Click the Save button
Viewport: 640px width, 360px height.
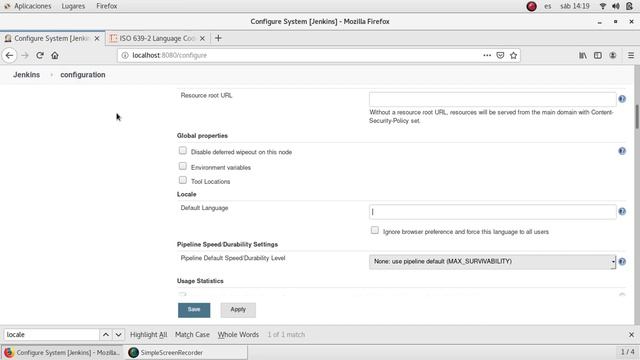click(x=194, y=310)
